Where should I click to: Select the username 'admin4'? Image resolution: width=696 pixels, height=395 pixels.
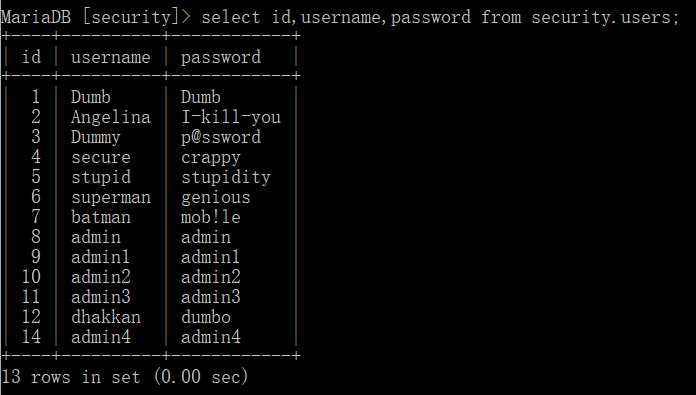[101, 337]
